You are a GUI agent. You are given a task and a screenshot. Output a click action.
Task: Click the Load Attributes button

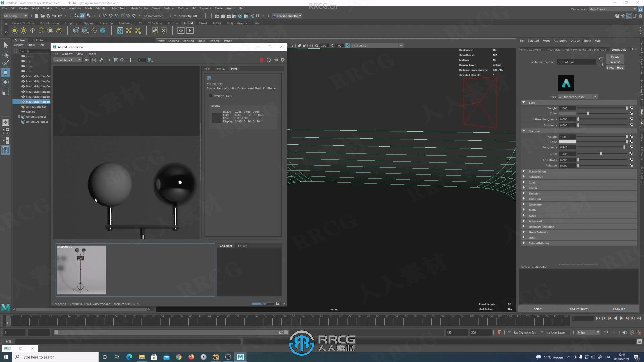578,309
